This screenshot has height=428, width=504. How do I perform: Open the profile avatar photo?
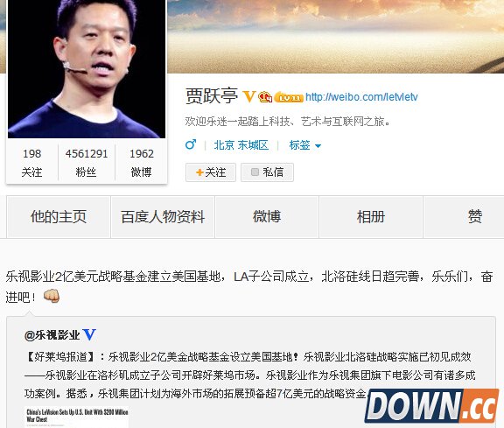87,69
